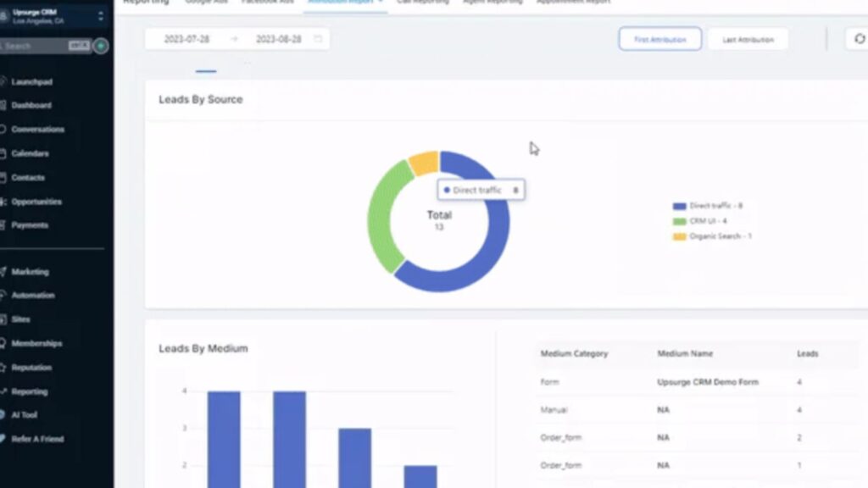Screen dimensions: 868x488
Task: Open Launchpad from the sidebar
Action: pos(32,82)
